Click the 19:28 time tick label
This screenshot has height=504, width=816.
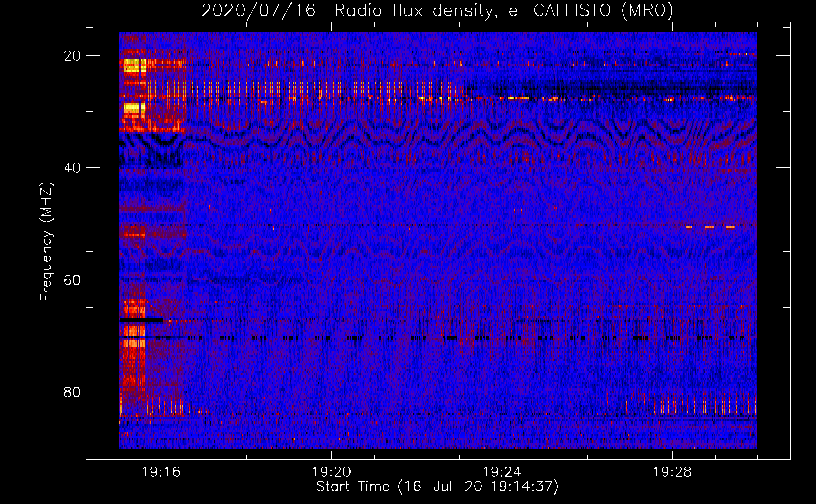point(672,472)
